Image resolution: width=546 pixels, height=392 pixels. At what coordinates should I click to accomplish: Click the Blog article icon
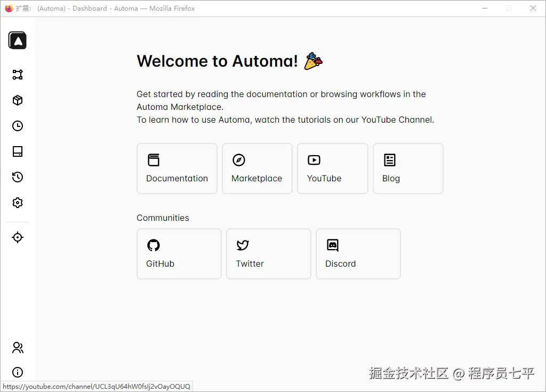(390, 160)
